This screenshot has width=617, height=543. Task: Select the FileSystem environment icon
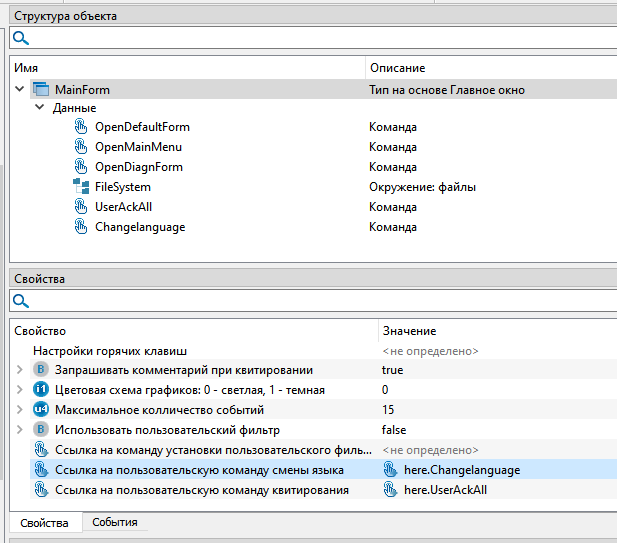(x=81, y=187)
